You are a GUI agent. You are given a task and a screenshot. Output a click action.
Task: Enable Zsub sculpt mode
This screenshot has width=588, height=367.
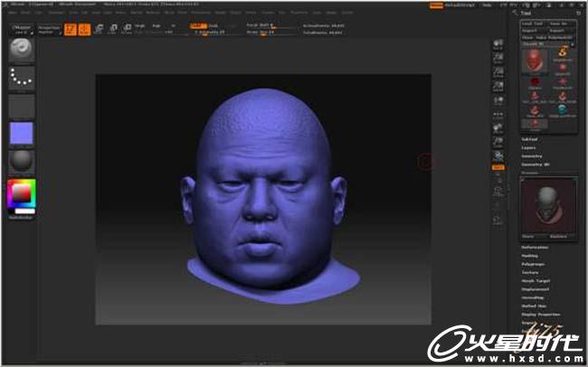point(213,26)
